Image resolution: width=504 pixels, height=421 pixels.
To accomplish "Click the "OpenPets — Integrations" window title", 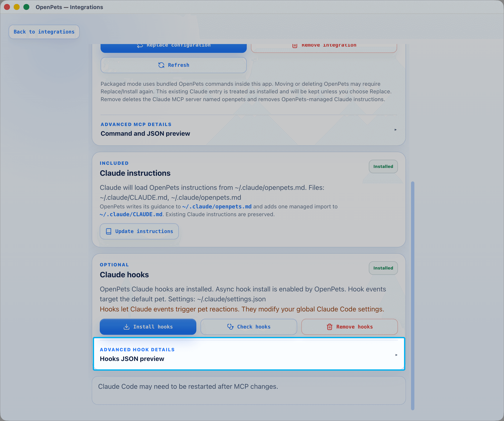I will coord(69,7).
